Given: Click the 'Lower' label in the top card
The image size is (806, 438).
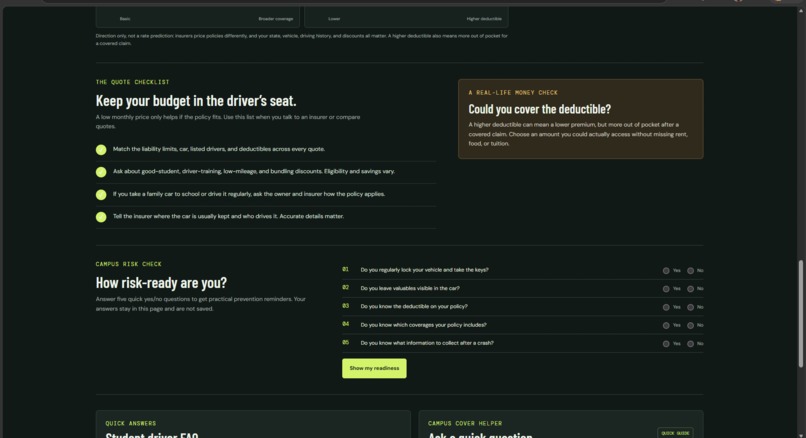Looking at the screenshot, I should tap(334, 19).
